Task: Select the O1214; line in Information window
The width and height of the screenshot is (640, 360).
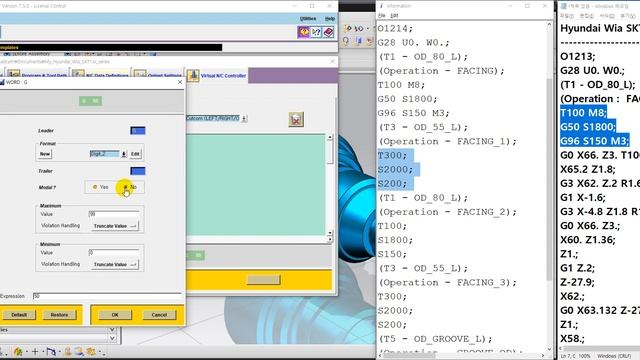Action: [x=395, y=29]
